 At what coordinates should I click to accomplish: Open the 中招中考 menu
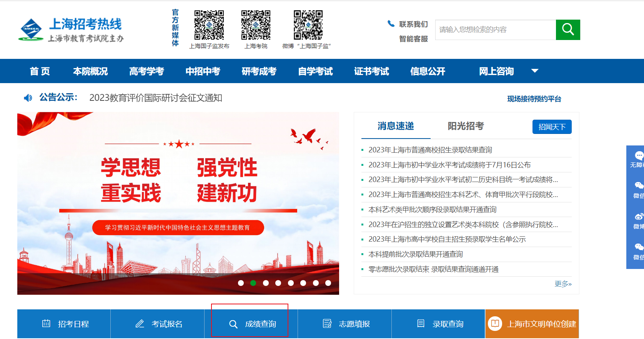pos(203,71)
